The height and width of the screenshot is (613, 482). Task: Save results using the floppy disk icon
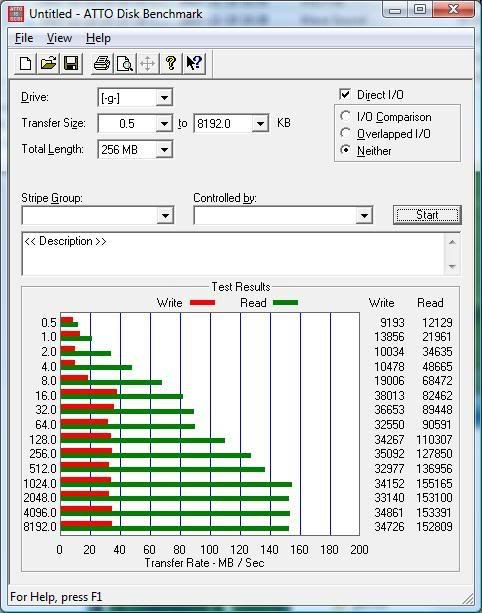point(71,63)
